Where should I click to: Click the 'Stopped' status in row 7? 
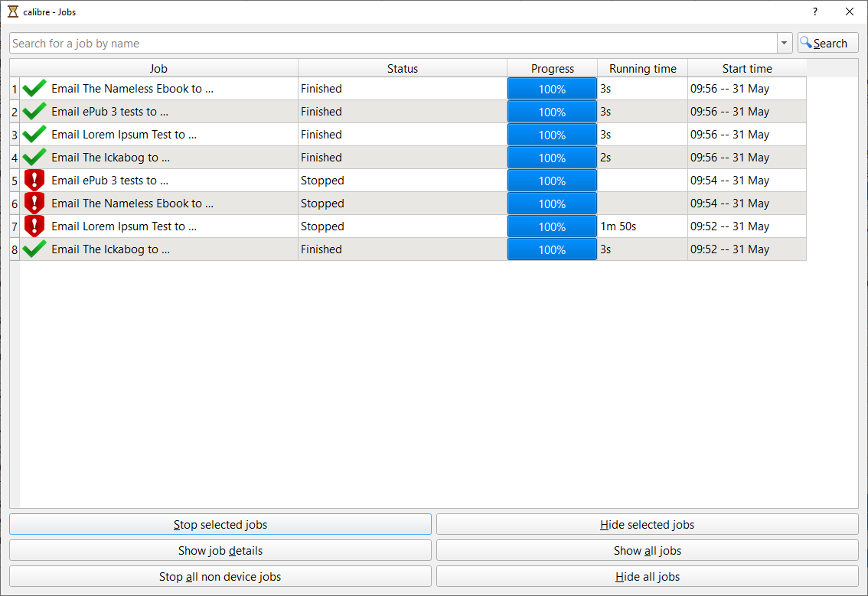(322, 226)
